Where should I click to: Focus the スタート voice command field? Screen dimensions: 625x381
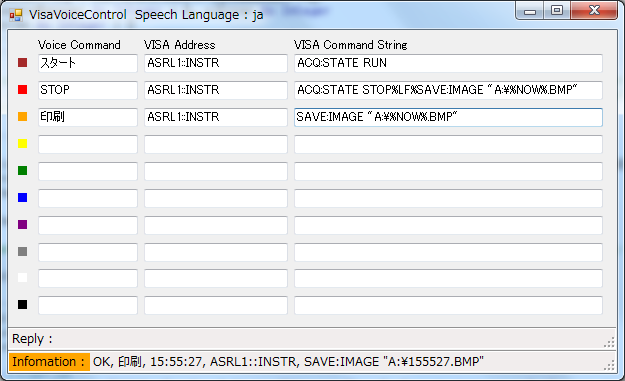88,63
